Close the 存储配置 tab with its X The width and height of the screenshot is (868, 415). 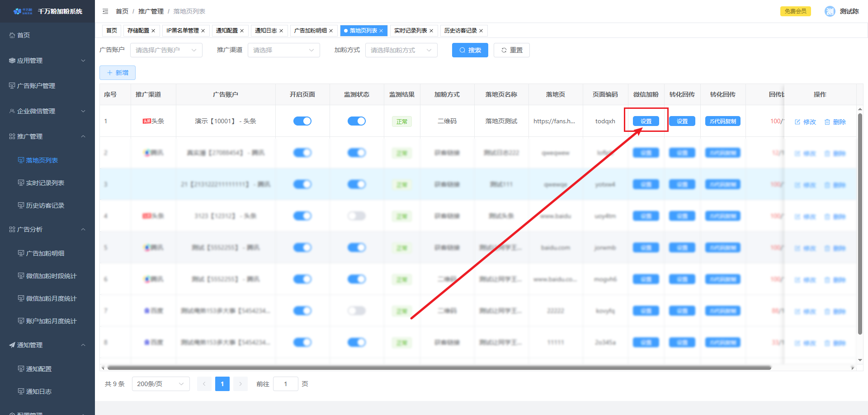(x=153, y=31)
